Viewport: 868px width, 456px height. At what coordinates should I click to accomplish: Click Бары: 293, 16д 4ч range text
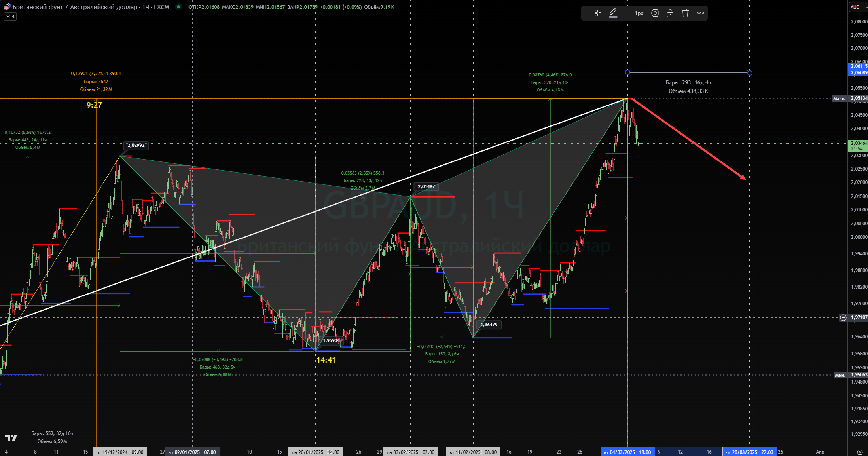(688, 82)
